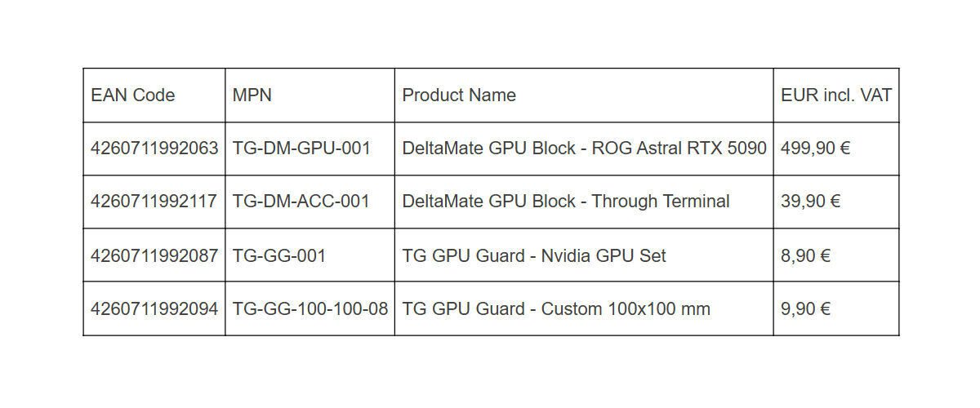The height and width of the screenshot is (408, 980).
Task: Select the TG-DM-GPU-001 MPN cell
Action: pos(301,149)
